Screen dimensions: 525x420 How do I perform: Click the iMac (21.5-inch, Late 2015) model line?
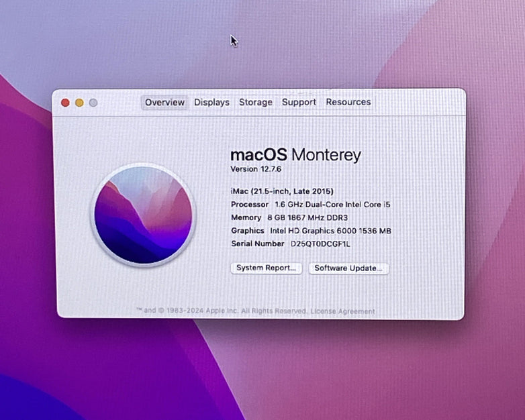(x=282, y=191)
